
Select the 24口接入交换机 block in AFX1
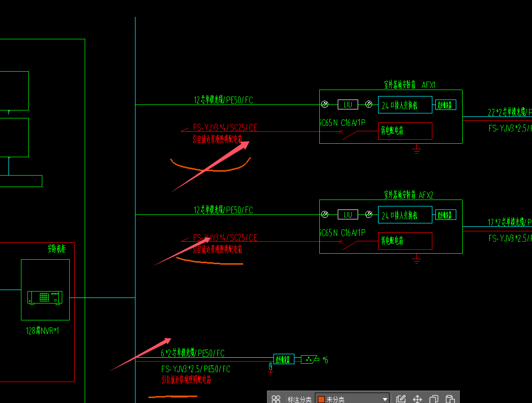(x=405, y=105)
